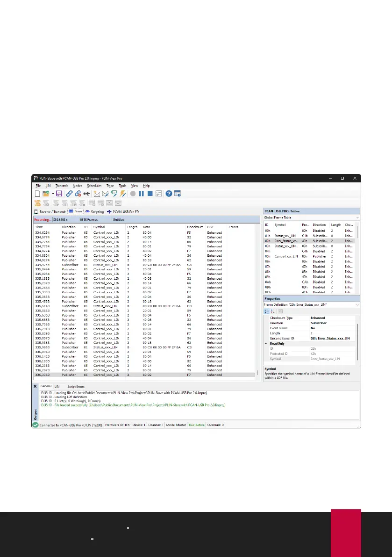Click the lightning bolt with pencil icon

[123, 194]
